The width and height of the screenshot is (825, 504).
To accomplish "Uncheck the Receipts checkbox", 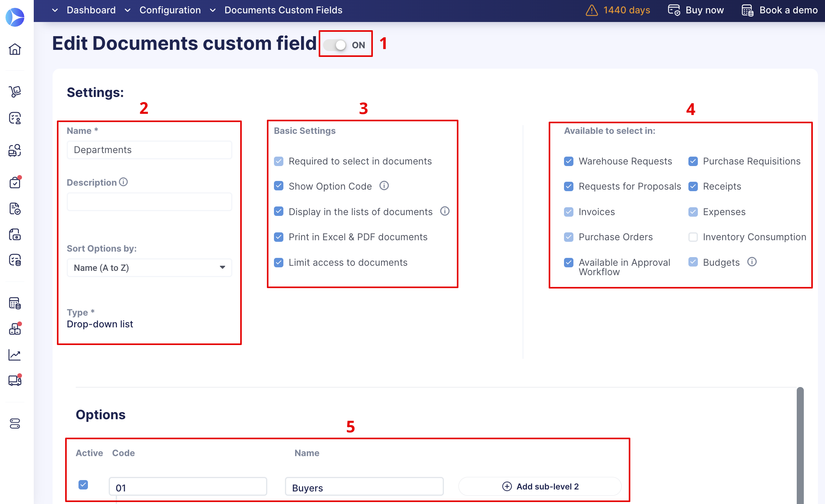I will [693, 186].
